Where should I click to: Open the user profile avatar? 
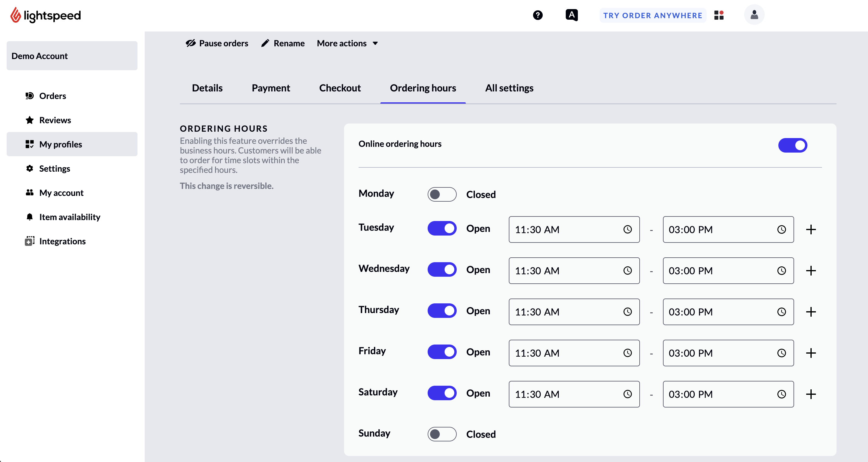(754, 15)
